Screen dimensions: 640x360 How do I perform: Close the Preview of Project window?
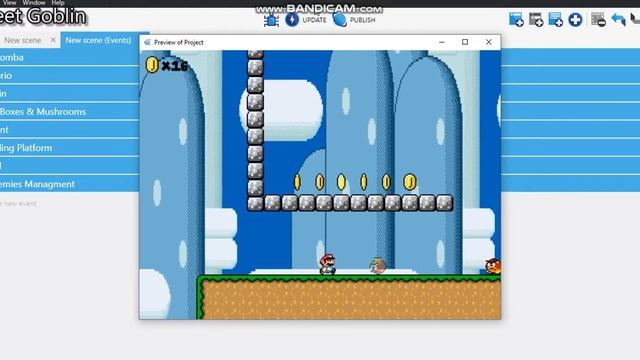tap(489, 42)
